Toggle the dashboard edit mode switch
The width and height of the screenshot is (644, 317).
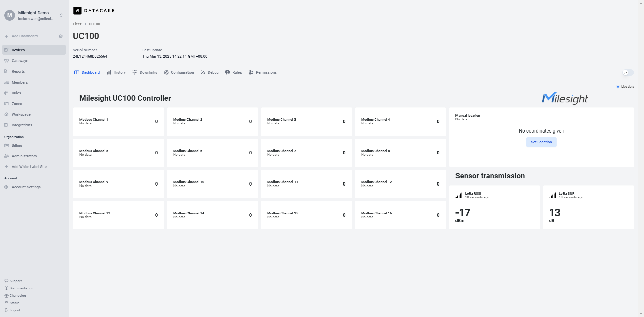pyautogui.click(x=628, y=73)
